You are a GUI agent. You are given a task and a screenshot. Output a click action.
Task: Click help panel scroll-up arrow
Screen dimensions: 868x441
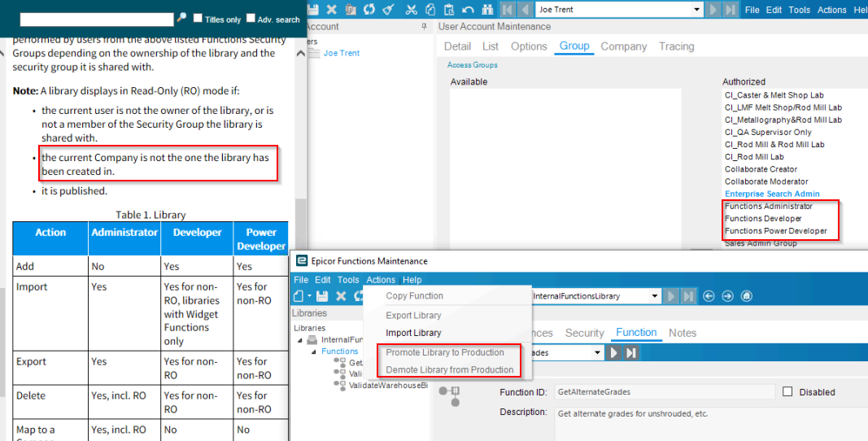click(x=301, y=54)
